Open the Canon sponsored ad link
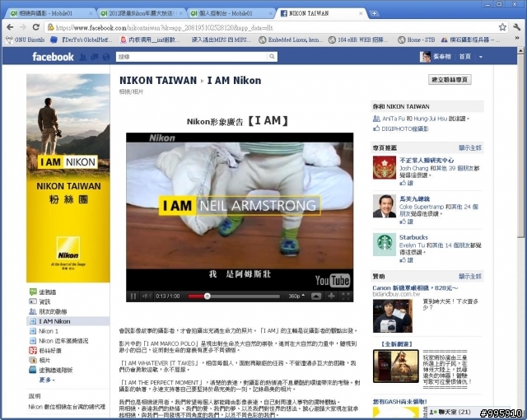Image resolution: width=527 pixels, height=420 pixels. [x=415, y=288]
